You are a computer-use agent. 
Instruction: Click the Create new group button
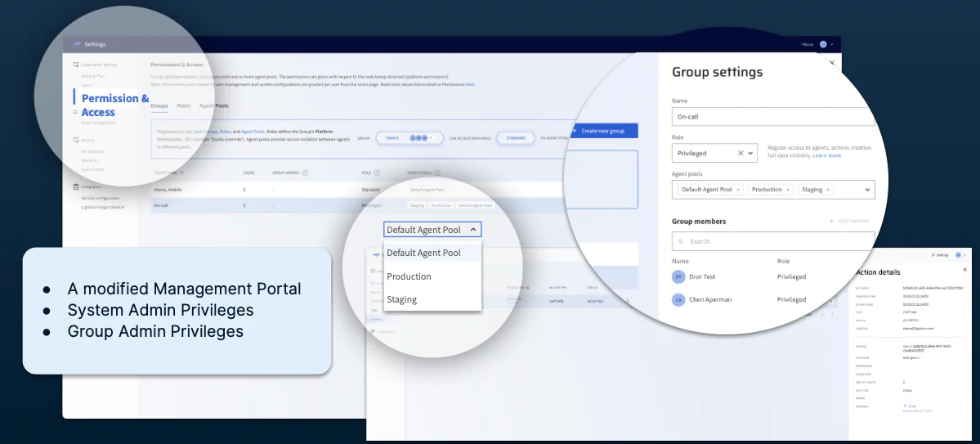[603, 131]
